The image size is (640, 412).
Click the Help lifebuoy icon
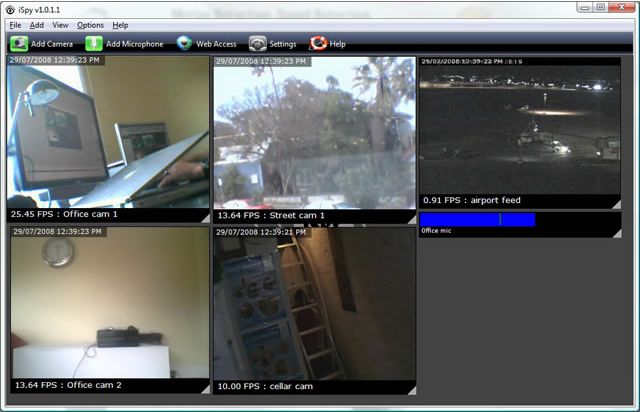coord(318,44)
